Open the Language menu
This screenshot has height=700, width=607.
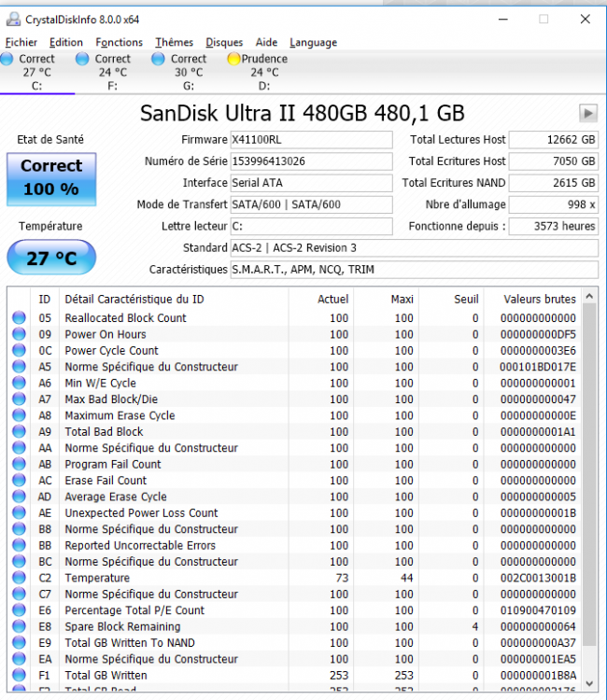point(313,42)
